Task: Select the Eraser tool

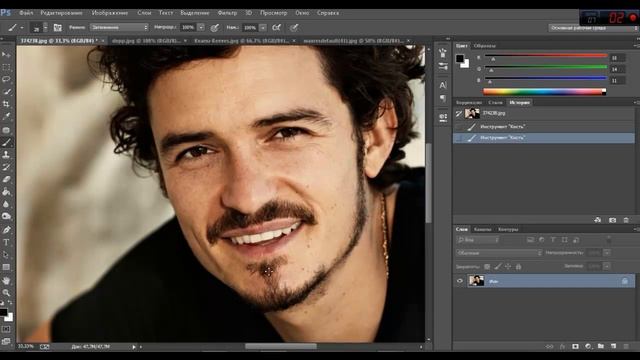Action: [x=6, y=179]
